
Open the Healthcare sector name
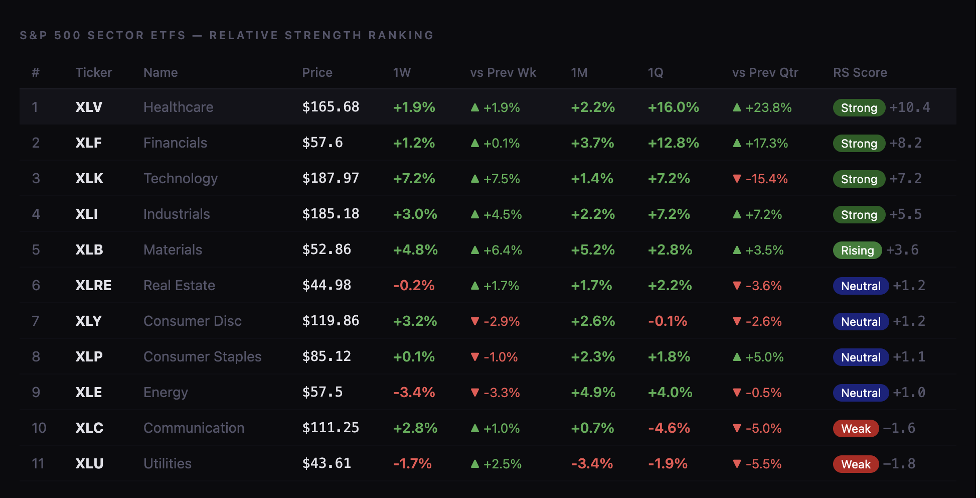coord(179,107)
